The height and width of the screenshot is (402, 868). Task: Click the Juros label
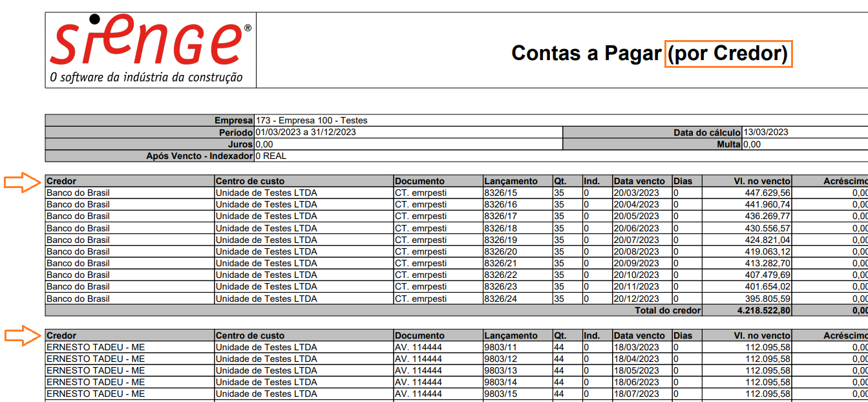click(x=240, y=144)
